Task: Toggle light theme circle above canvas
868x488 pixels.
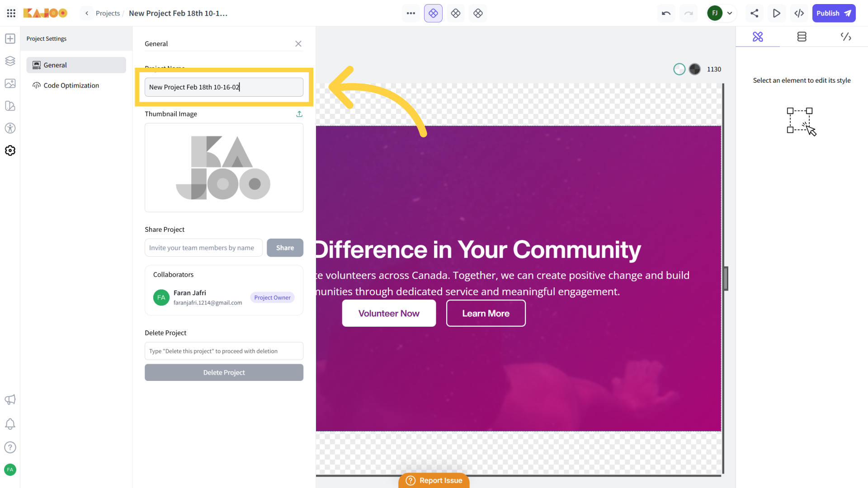Action: [x=679, y=69]
